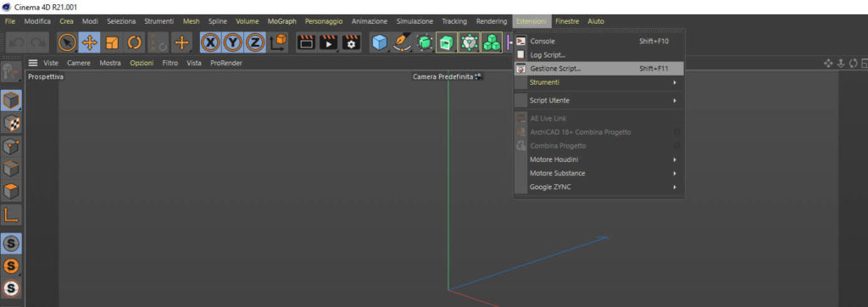
Task: Open the viewport Camere menu
Action: (x=79, y=63)
